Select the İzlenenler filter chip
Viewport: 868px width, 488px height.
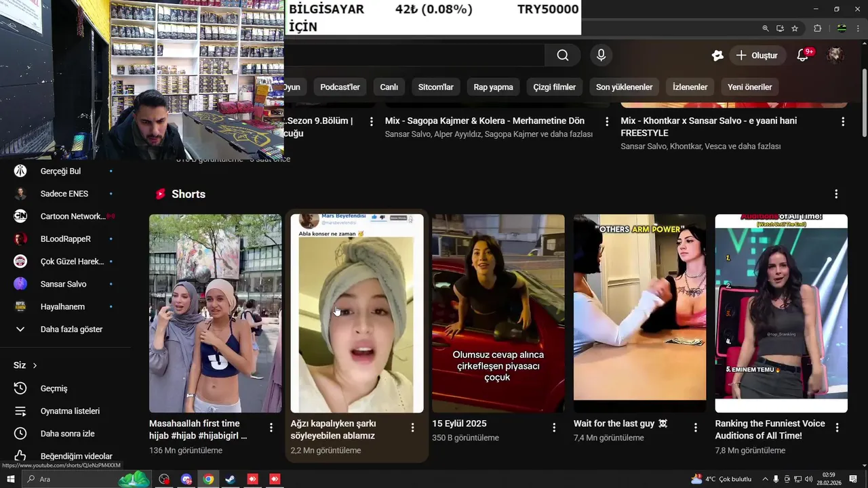tap(690, 87)
